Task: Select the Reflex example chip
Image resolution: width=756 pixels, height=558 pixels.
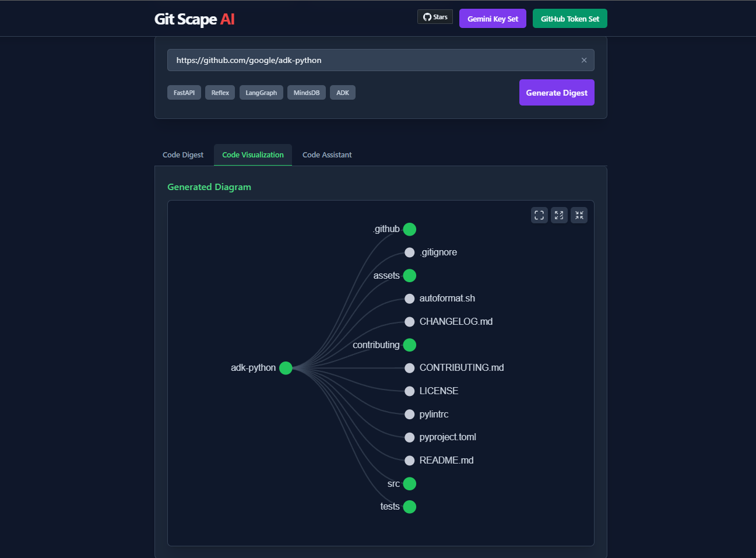Action: (220, 93)
